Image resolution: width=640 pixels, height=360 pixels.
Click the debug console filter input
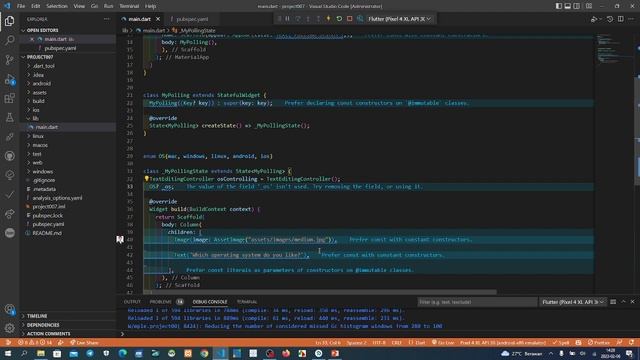pos(477,302)
